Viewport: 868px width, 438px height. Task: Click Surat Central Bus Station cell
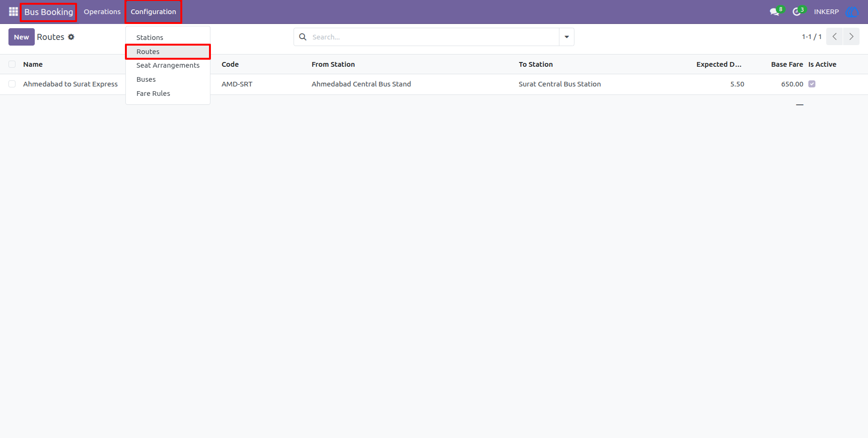(559, 84)
